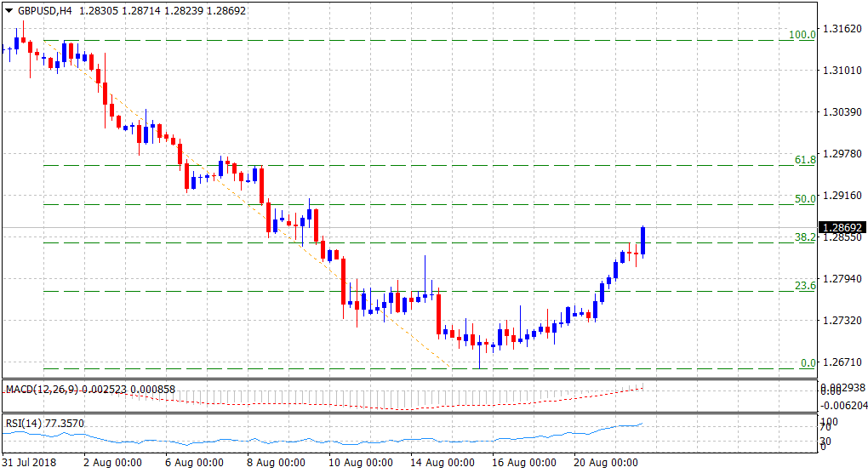This screenshot has width=868, height=473.
Task: Click the current price tag 1.28692
Action: coord(842,228)
